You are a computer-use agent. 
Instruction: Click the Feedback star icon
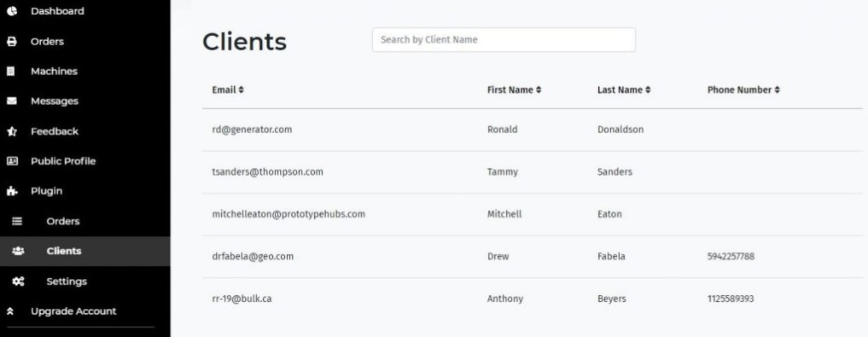(12, 131)
